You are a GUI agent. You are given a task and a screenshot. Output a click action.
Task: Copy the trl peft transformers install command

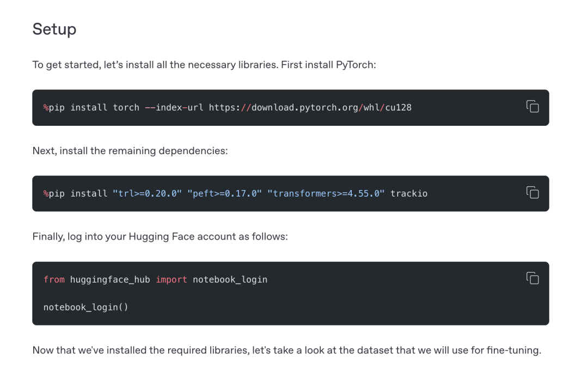coord(532,192)
